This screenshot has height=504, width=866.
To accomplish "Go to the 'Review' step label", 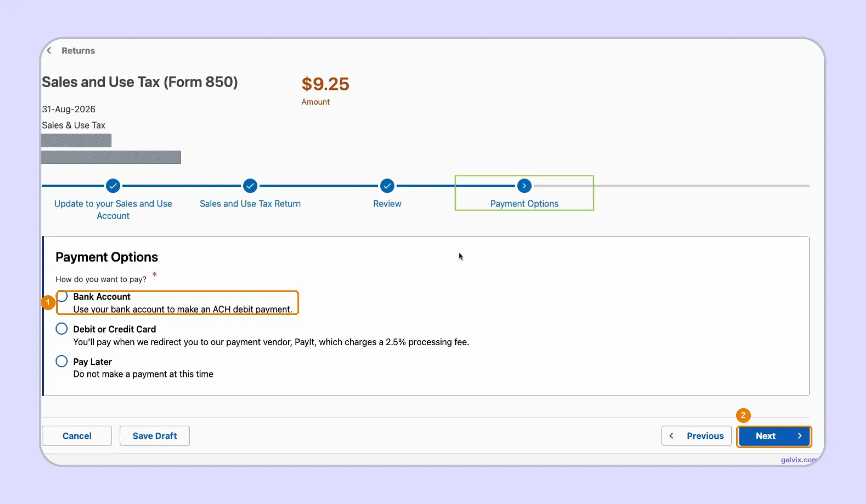I will point(387,204).
